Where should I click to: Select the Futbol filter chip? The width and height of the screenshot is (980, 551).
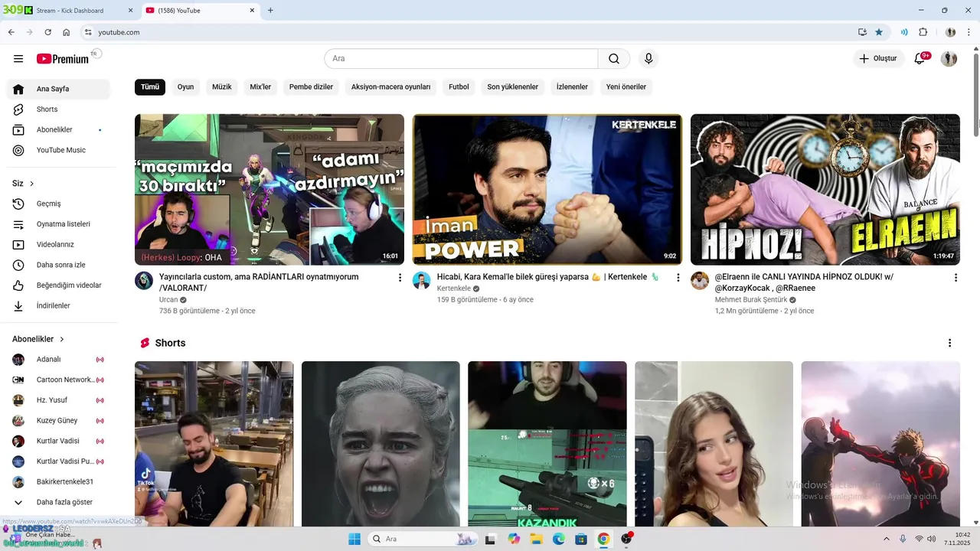coord(459,87)
